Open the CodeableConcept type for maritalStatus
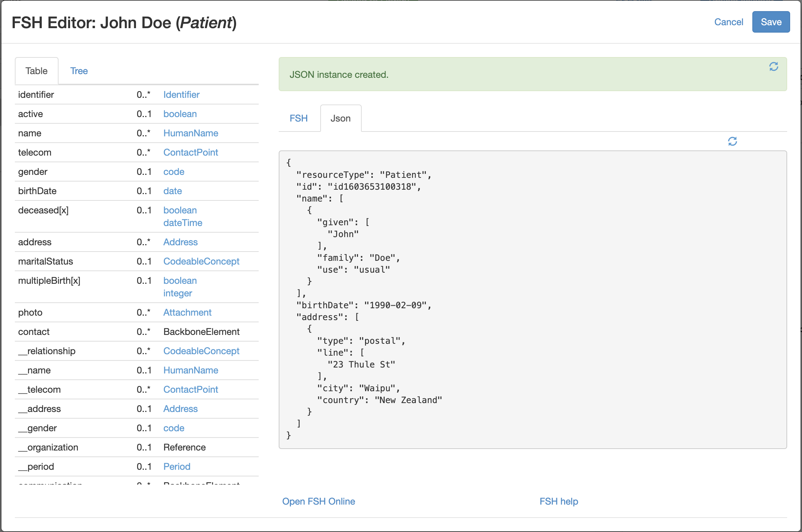The width and height of the screenshot is (802, 532). tap(201, 261)
